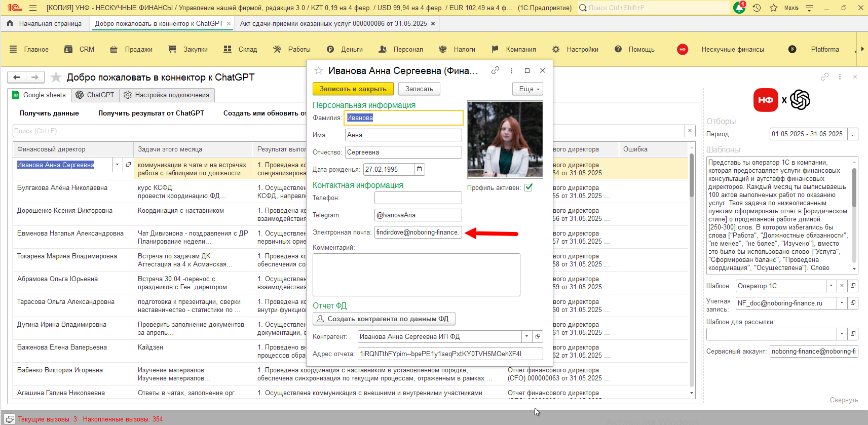Click the calendar icon for birth date

pyautogui.click(x=419, y=169)
